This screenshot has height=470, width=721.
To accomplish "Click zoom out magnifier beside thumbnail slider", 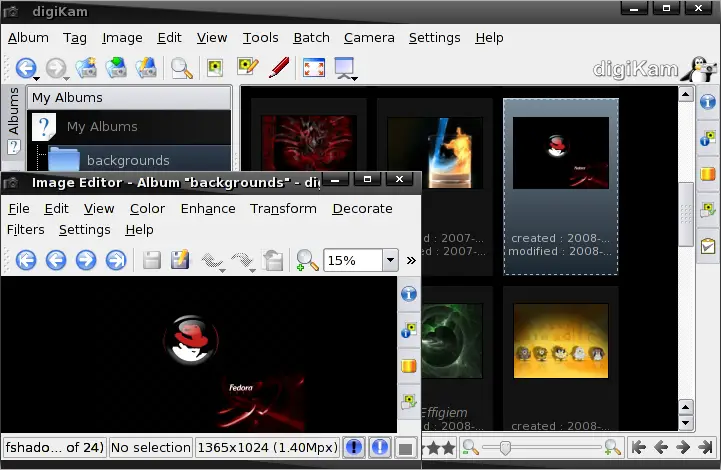I will 470,447.
